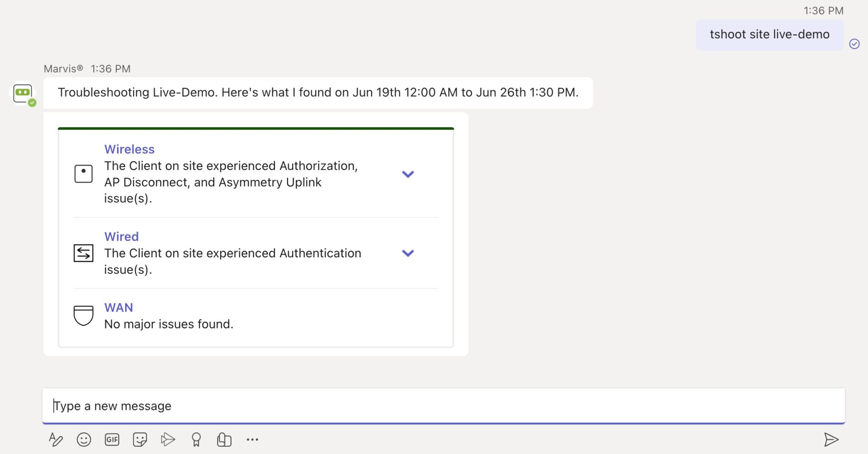Click the delivered checkmark on your message
This screenshot has width=868, height=454.
click(855, 44)
